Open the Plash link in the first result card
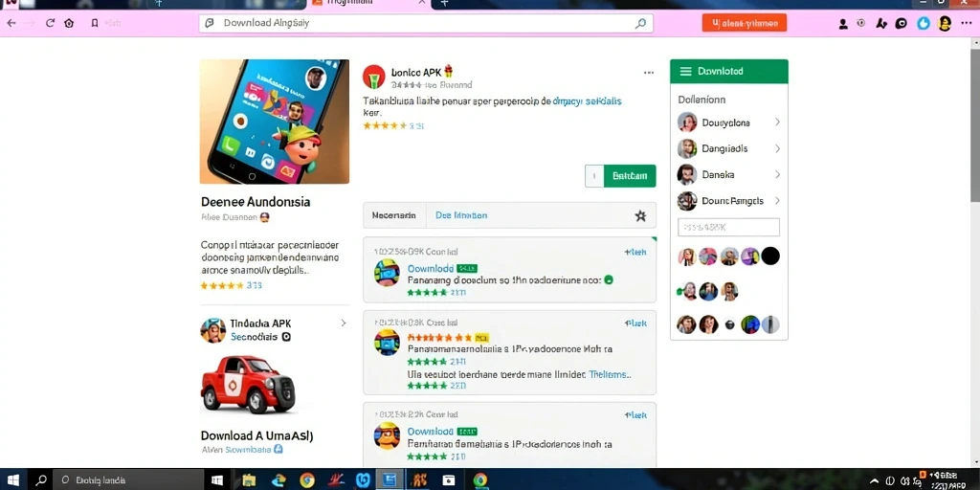This screenshot has width=980, height=490. [635, 252]
